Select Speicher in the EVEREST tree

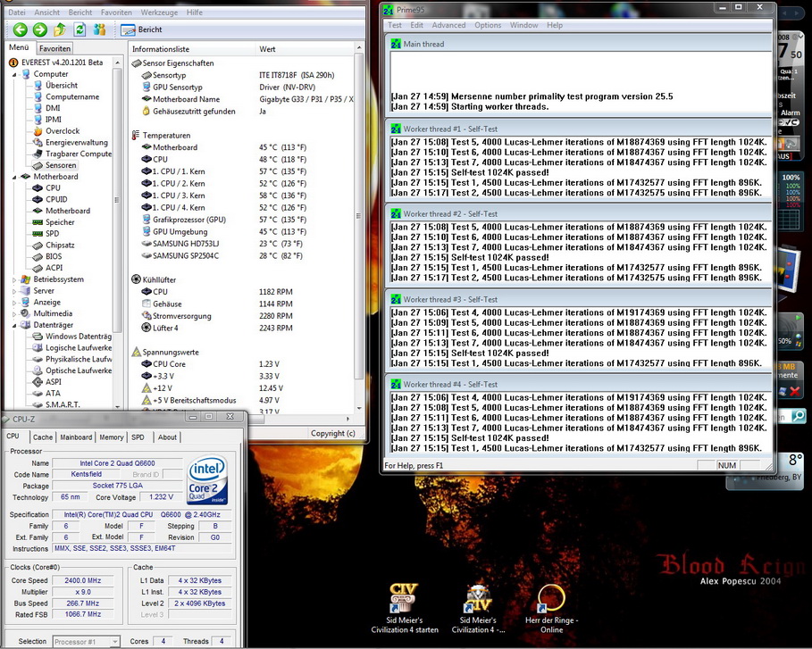tap(60, 222)
